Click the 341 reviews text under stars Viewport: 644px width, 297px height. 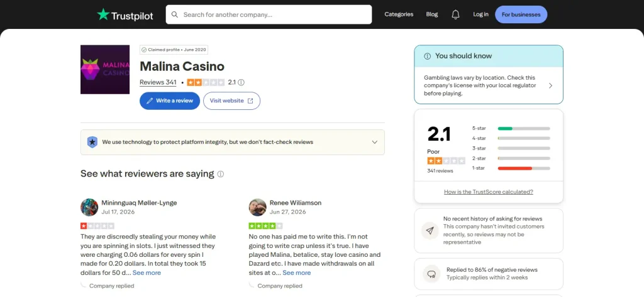click(x=440, y=171)
